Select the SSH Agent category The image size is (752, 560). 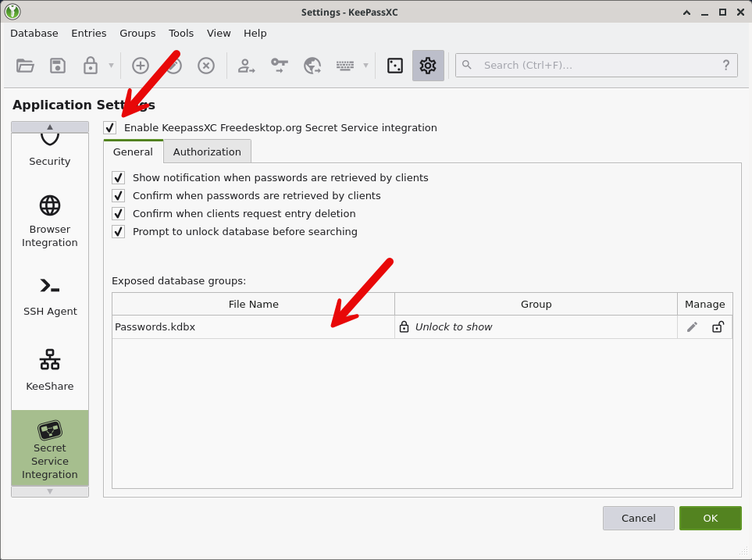[x=50, y=297]
